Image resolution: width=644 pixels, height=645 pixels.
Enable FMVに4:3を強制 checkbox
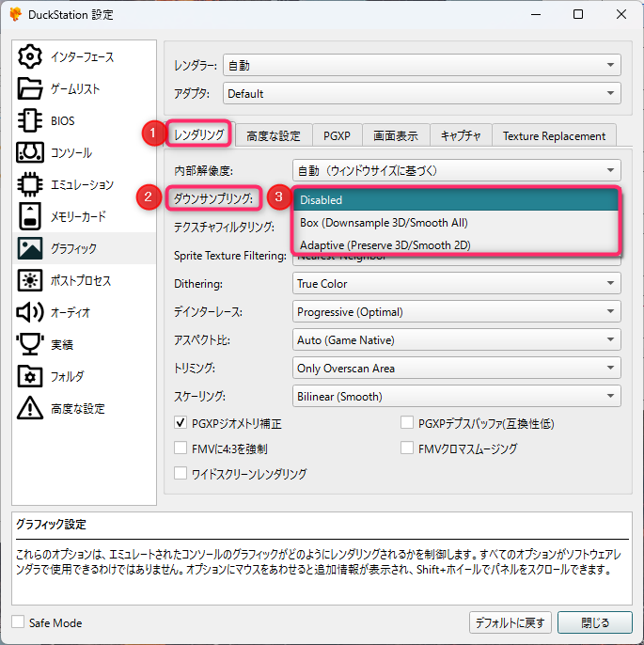182,448
